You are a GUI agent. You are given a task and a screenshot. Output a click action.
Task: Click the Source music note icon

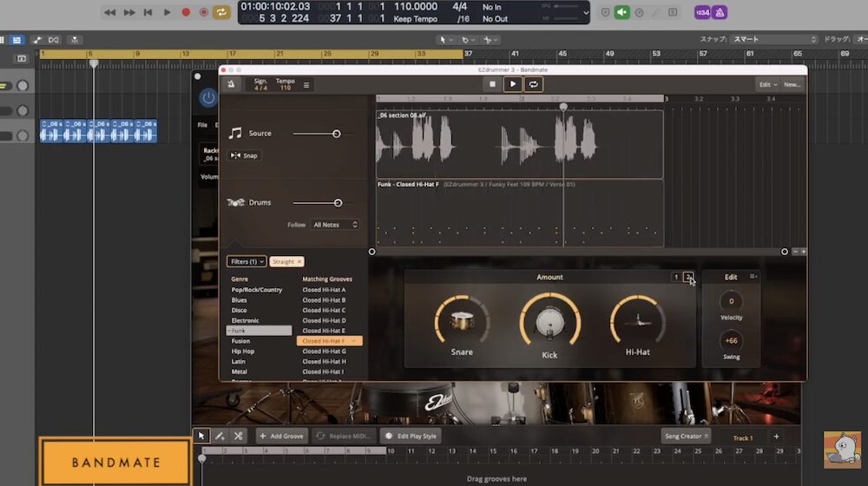[235, 133]
